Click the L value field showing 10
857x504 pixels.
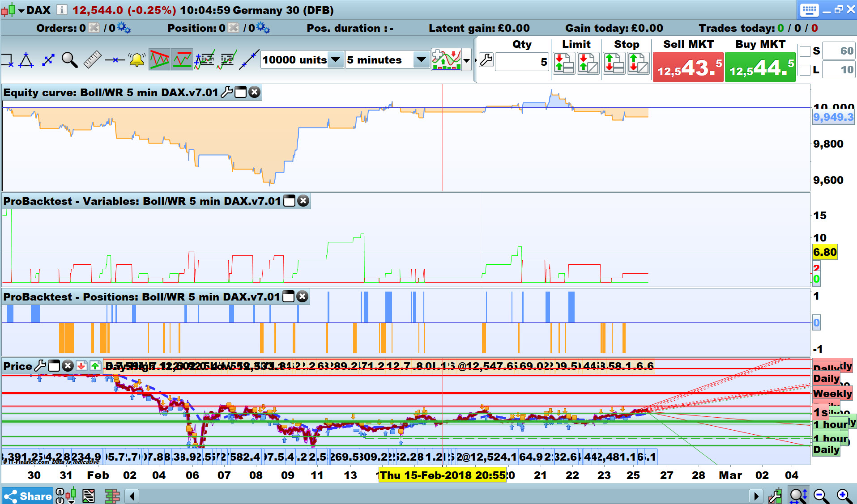point(839,70)
